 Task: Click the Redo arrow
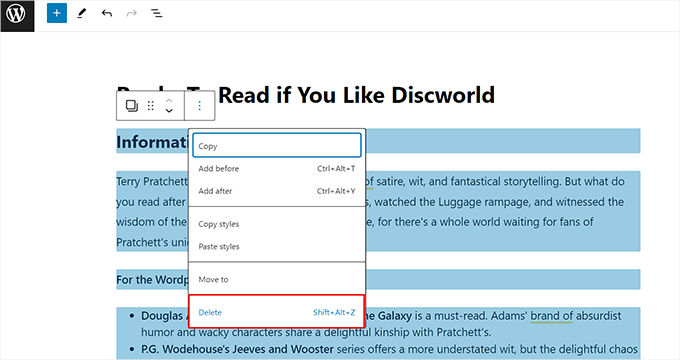(132, 13)
